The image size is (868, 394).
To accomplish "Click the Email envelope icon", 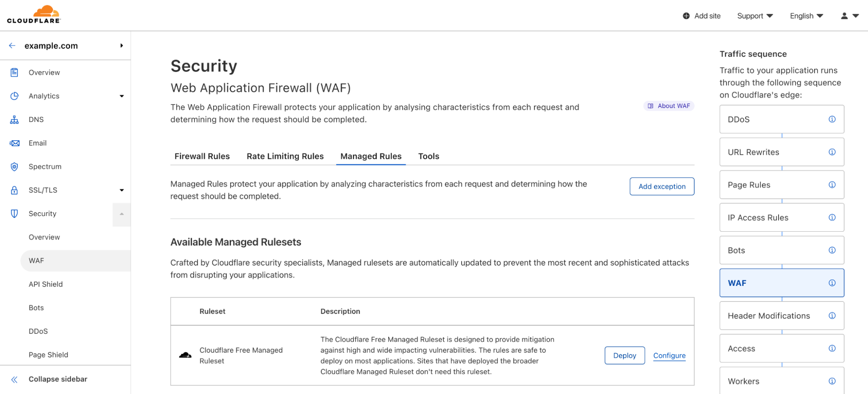I will click(14, 143).
